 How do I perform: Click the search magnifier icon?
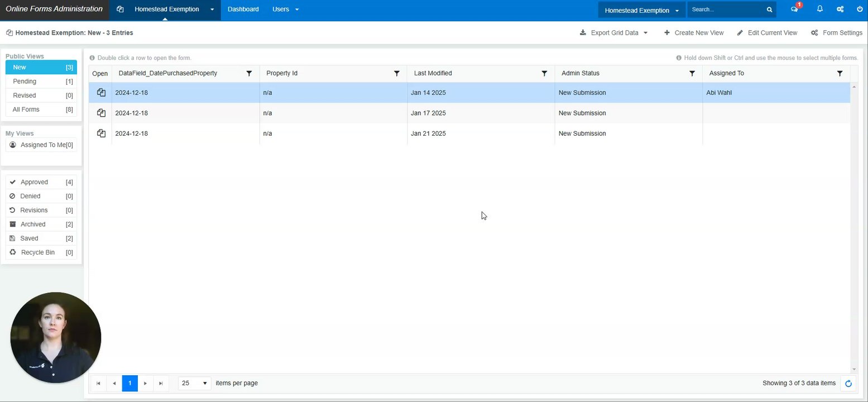pos(769,9)
